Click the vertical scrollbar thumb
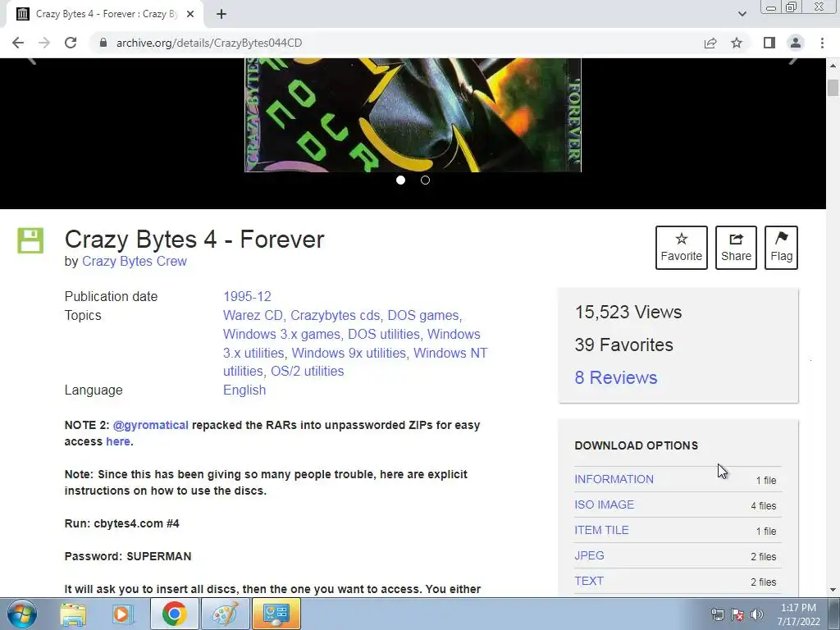The height and width of the screenshot is (630, 840). click(x=833, y=87)
